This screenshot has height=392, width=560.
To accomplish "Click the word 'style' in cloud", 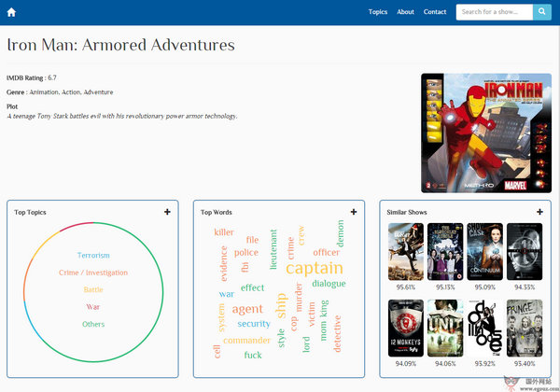I will pos(281,338).
